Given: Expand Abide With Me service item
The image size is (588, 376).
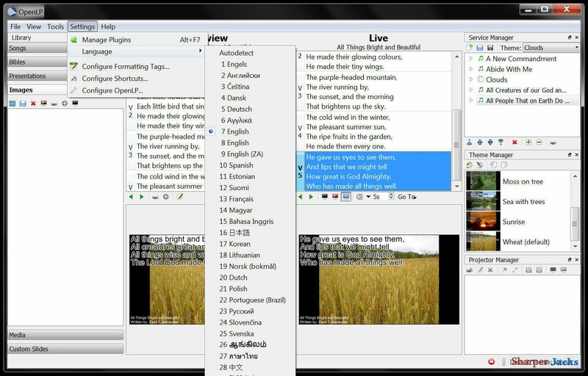Looking at the screenshot, I should [x=471, y=69].
